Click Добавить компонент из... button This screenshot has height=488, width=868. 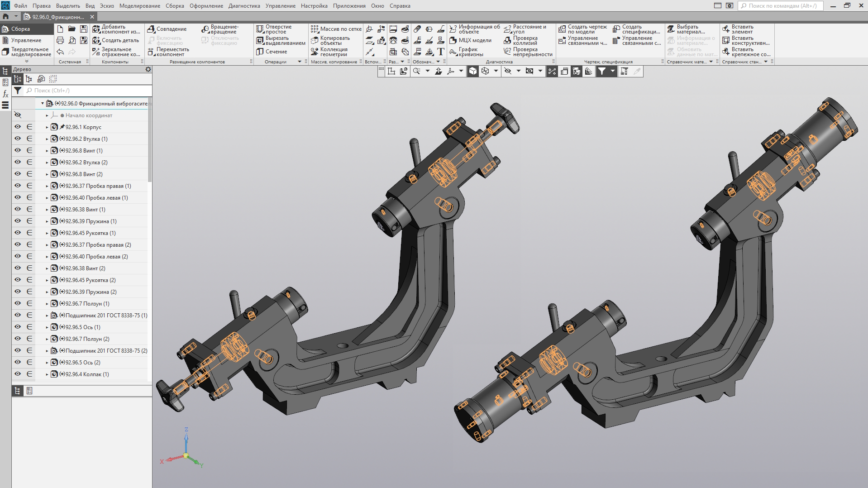117,29
